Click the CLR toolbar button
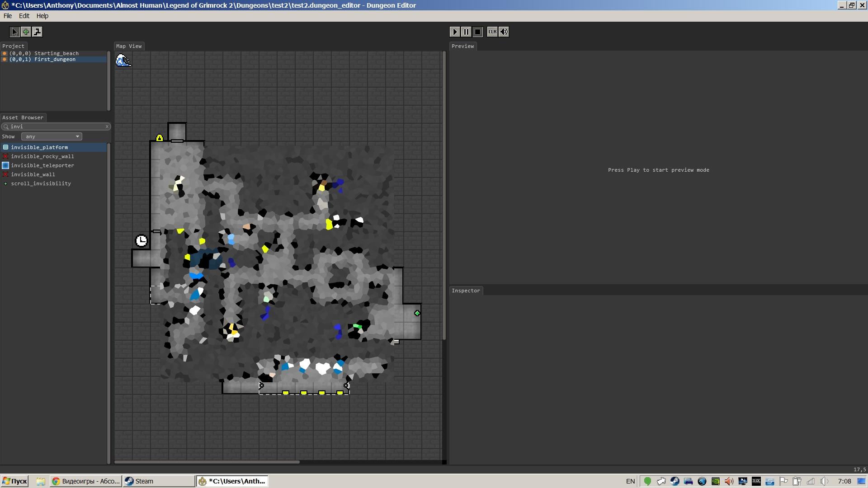 click(x=492, y=32)
